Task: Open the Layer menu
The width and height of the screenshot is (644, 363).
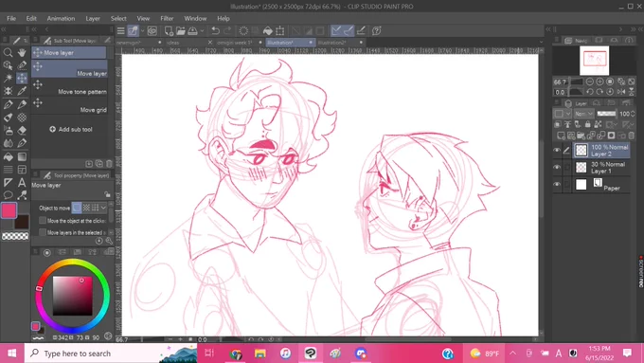Action: 93,19
